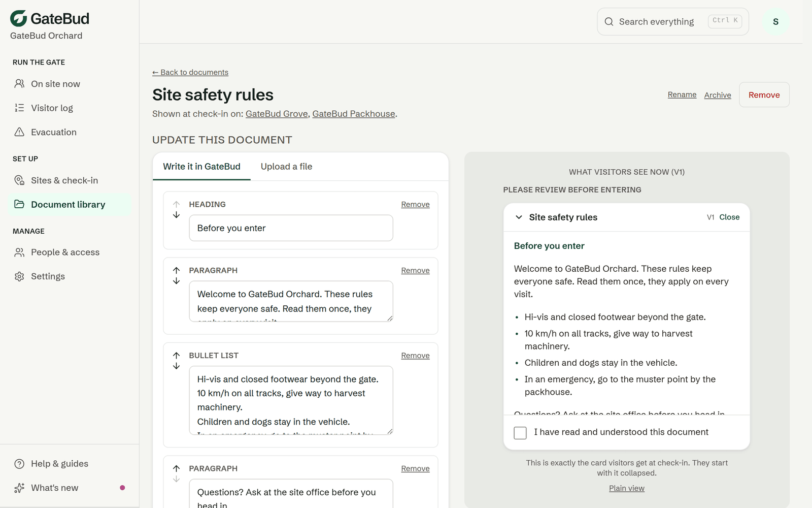This screenshot has height=508, width=812.
Task: Click the What's new notification dot
Action: point(122,488)
